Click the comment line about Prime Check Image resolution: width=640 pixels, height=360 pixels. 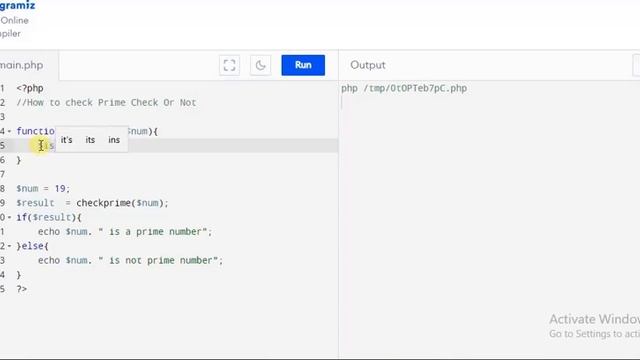(106, 102)
